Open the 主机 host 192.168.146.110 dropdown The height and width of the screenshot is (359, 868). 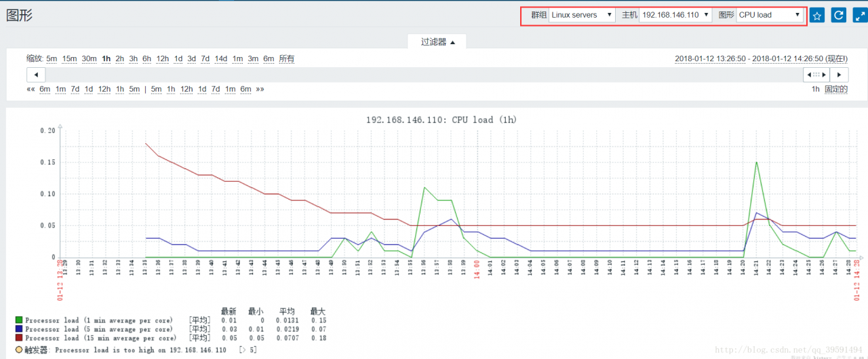[675, 15]
